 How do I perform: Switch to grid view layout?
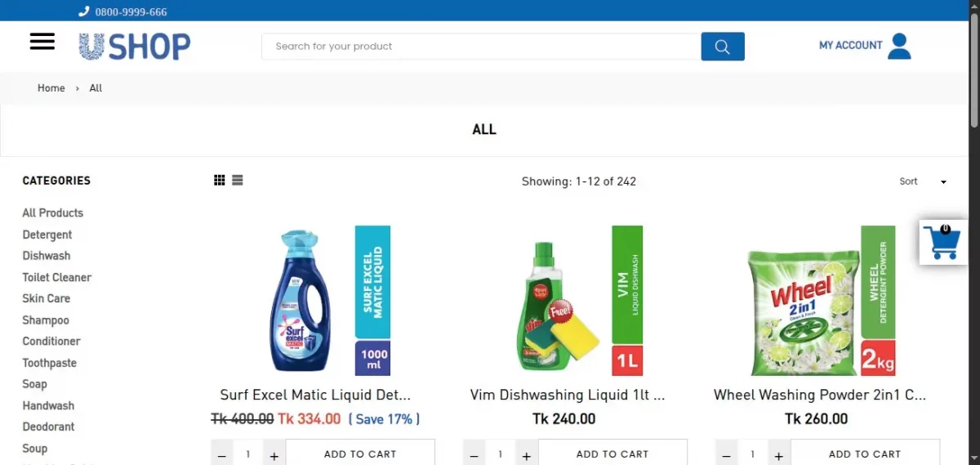click(x=220, y=181)
